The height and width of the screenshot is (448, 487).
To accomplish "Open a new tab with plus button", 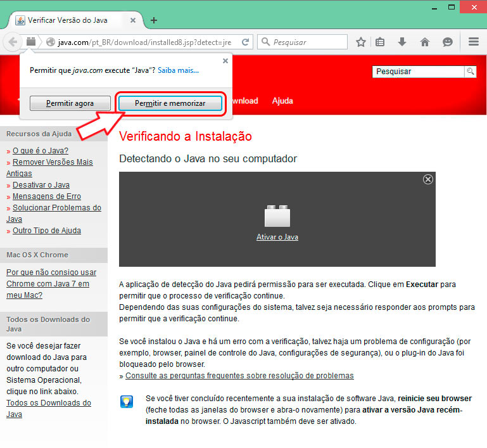I will pyautogui.click(x=154, y=20).
